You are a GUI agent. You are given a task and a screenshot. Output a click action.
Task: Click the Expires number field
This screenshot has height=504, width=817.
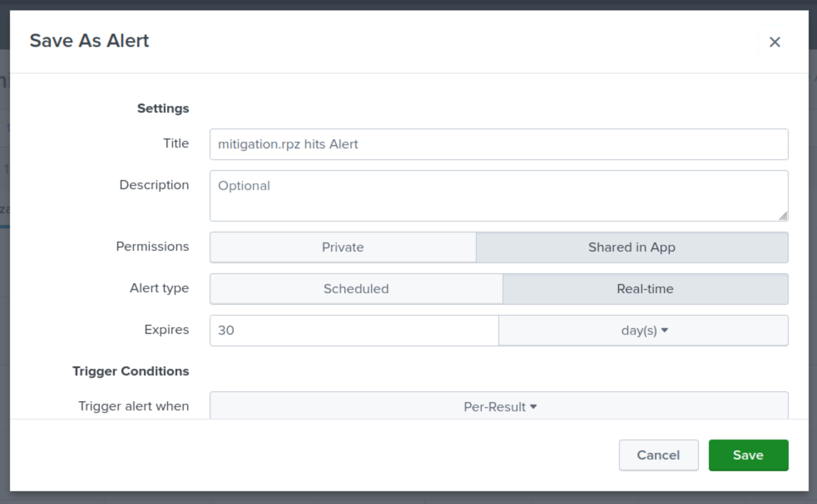[354, 331]
